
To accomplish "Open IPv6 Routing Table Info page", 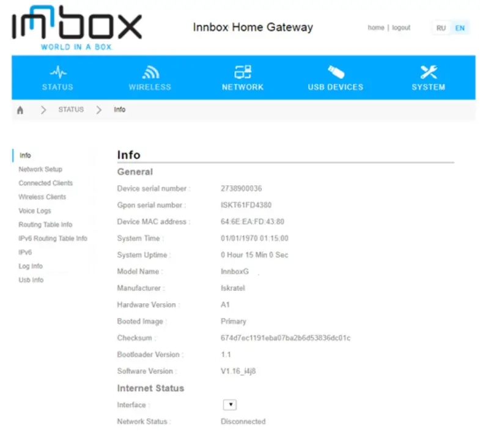I will coord(53,238).
